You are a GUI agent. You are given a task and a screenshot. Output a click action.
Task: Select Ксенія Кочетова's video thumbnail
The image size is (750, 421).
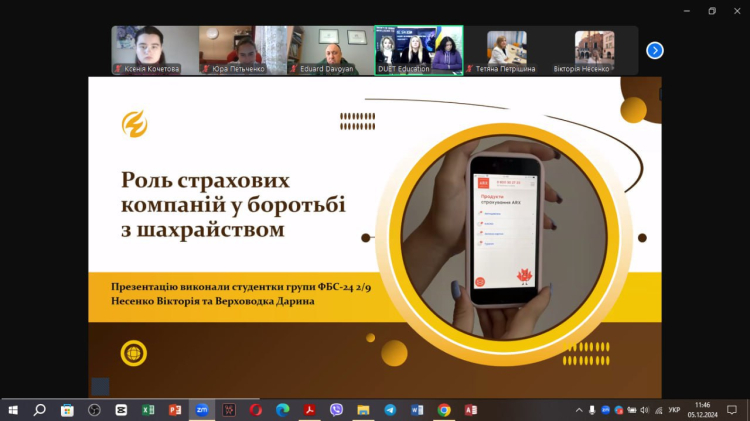coord(154,50)
